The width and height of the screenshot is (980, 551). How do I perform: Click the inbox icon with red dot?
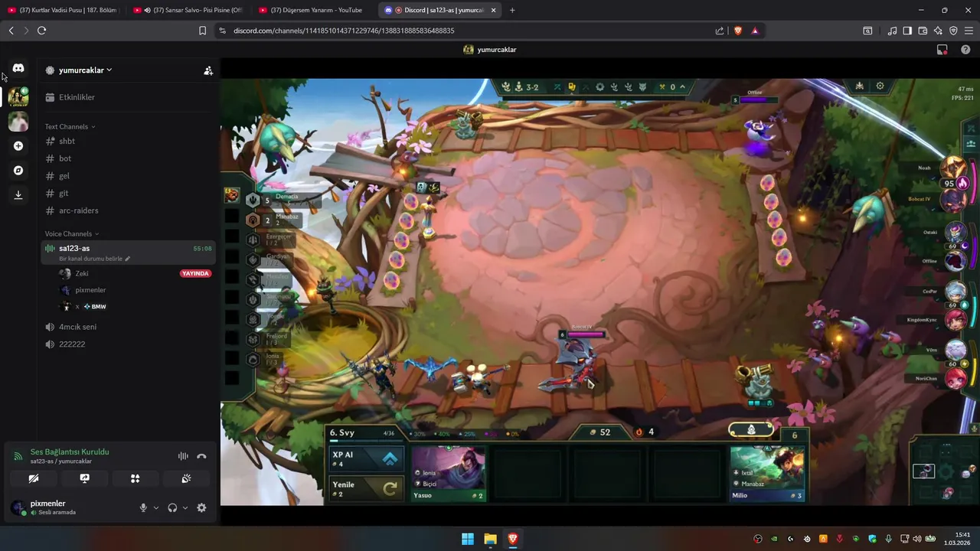click(x=942, y=50)
